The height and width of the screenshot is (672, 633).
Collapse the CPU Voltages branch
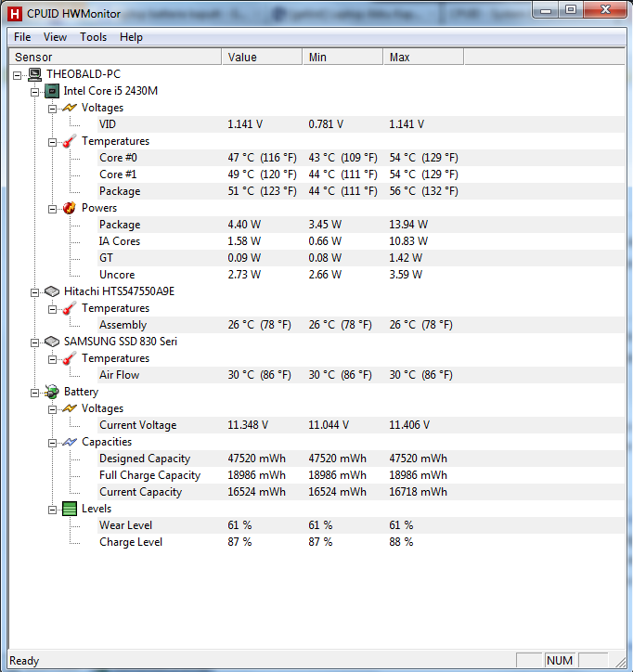52,110
